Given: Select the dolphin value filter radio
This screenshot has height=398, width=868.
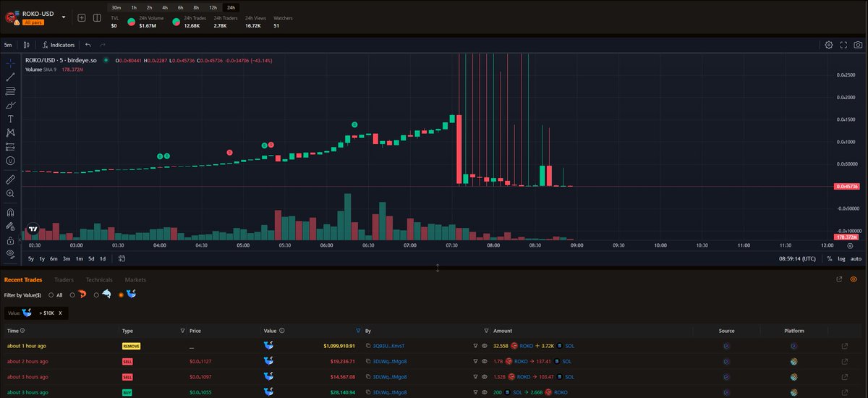Looking at the screenshot, I should (96, 295).
